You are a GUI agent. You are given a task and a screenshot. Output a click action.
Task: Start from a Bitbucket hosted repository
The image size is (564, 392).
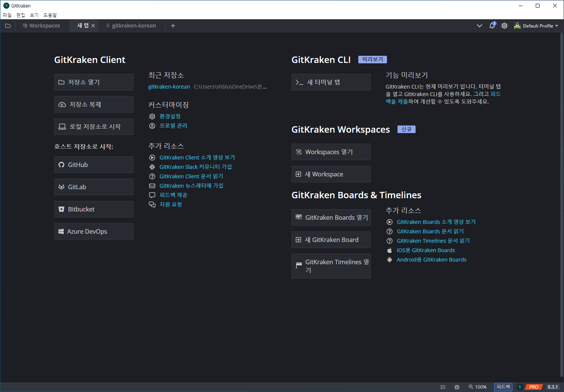point(94,209)
